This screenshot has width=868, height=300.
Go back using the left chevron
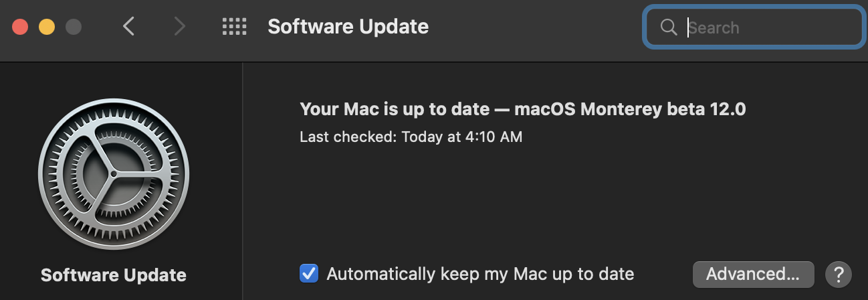pyautogui.click(x=128, y=27)
